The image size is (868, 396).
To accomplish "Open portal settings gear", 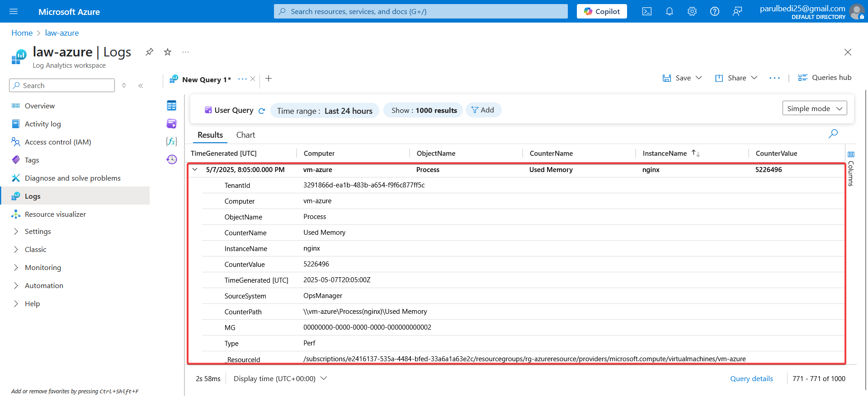I will click(692, 11).
